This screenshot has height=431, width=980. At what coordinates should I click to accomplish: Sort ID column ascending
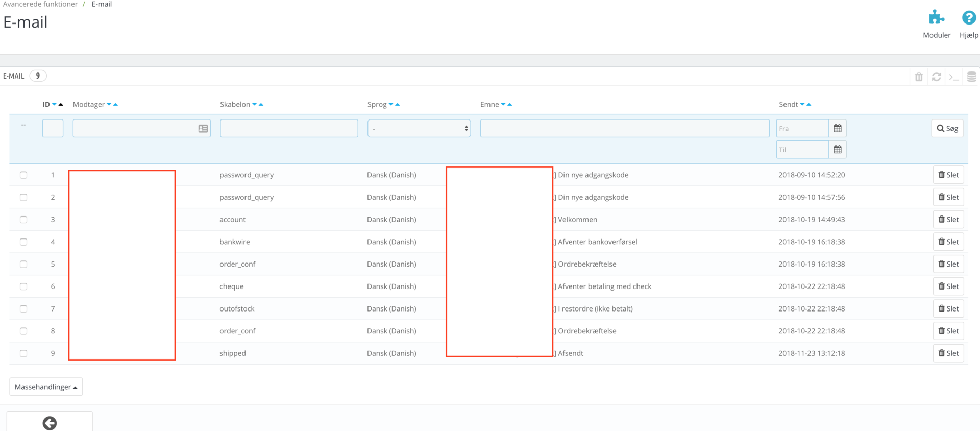pyautogui.click(x=61, y=104)
